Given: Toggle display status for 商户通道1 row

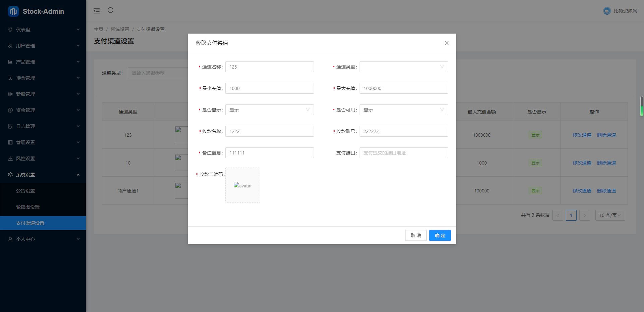Looking at the screenshot, I should click(535, 190).
